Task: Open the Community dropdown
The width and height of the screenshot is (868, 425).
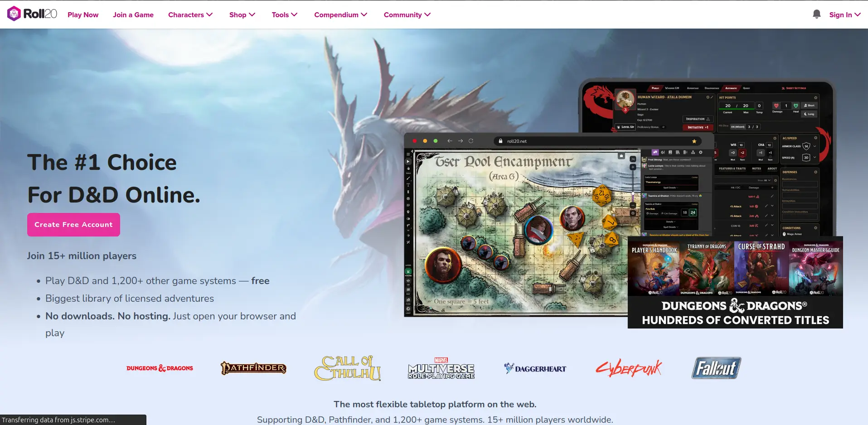Action: 407,14
